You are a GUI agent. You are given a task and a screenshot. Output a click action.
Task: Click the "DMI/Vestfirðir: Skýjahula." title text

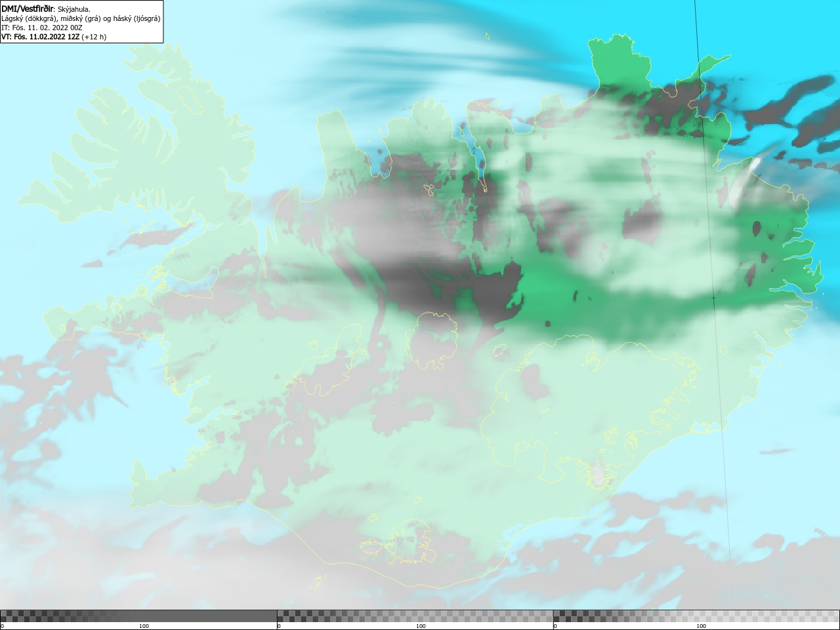46,9
